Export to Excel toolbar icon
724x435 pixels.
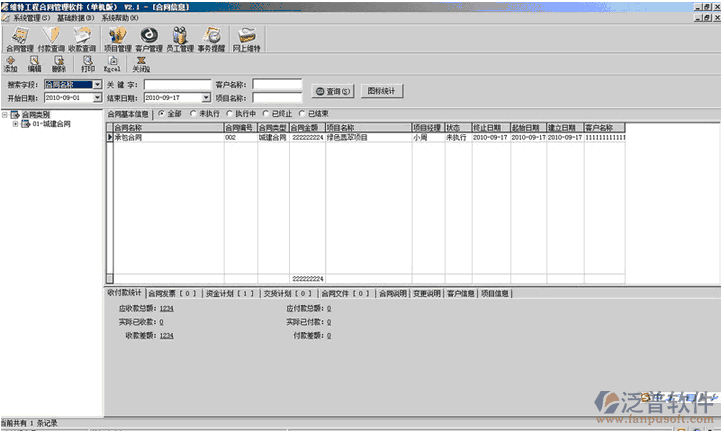coord(113,63)
